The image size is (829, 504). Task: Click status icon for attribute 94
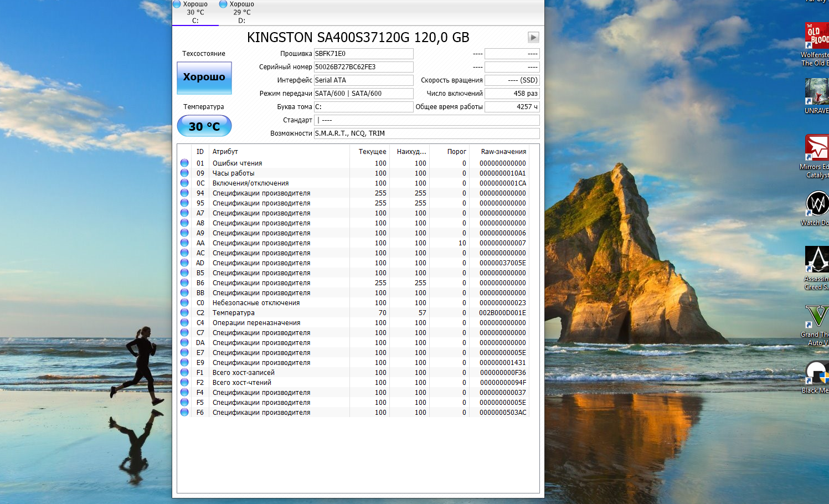tap(184, 193)
